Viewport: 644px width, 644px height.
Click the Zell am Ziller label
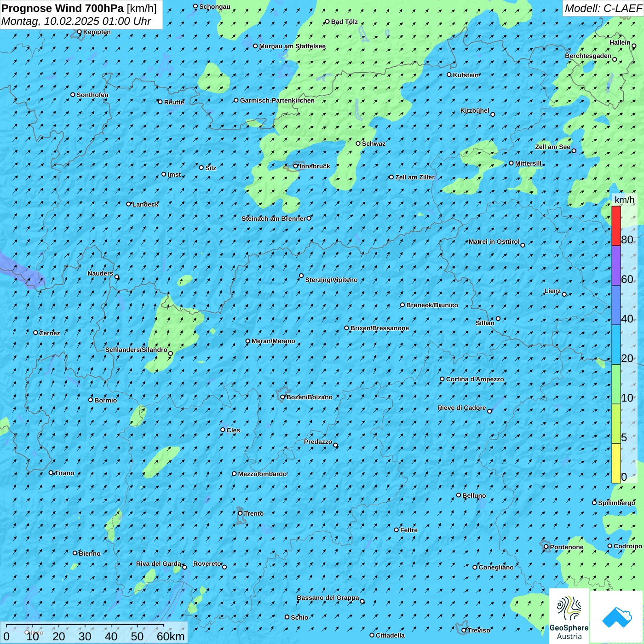pyautogui.click(x=414, y=177)
